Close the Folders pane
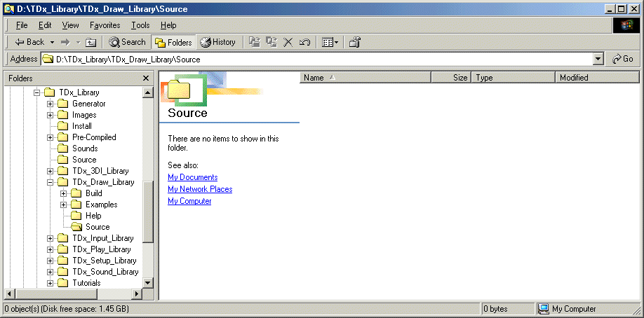Screen dimensions: 644x318 146,78
